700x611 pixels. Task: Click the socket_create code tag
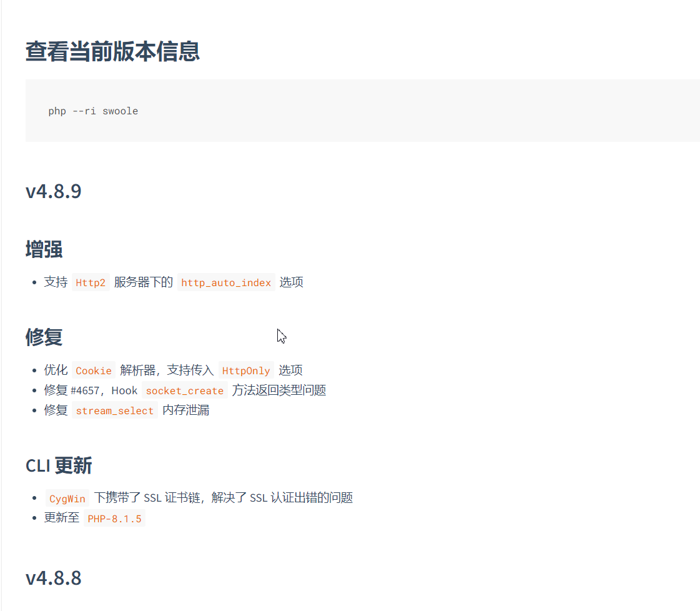coord(185,391)
